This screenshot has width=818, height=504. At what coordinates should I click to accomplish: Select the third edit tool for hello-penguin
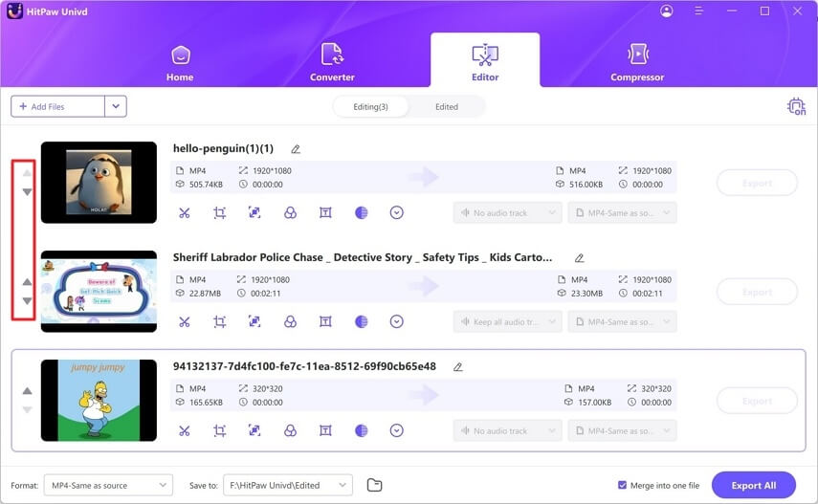[254, 213]
